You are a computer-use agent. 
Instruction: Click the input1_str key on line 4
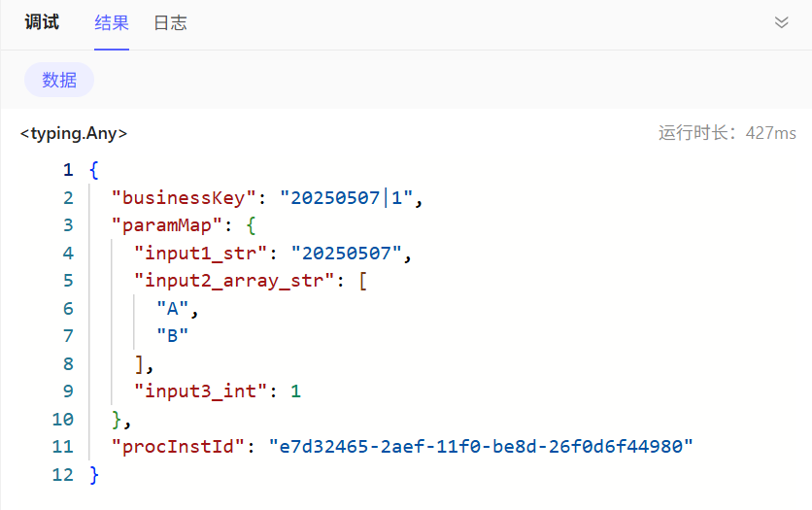coord(200,254)
